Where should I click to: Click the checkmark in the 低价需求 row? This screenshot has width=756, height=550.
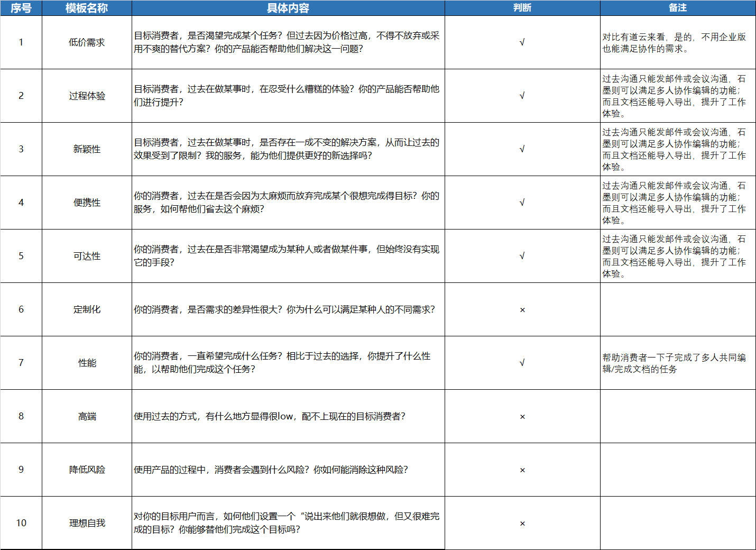[522, 42]
